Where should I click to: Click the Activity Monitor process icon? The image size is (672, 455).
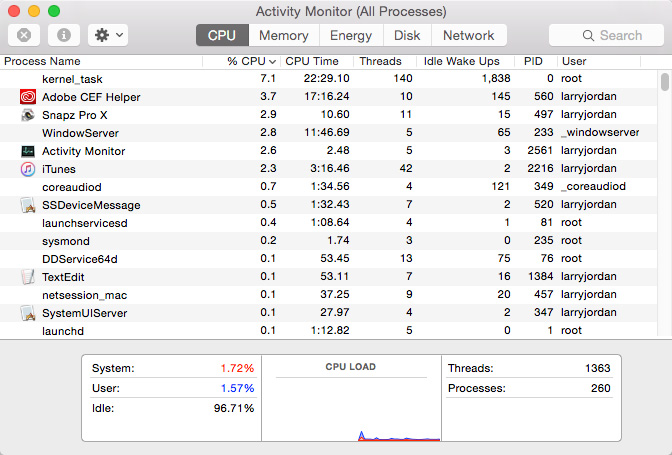pos(28,151)
